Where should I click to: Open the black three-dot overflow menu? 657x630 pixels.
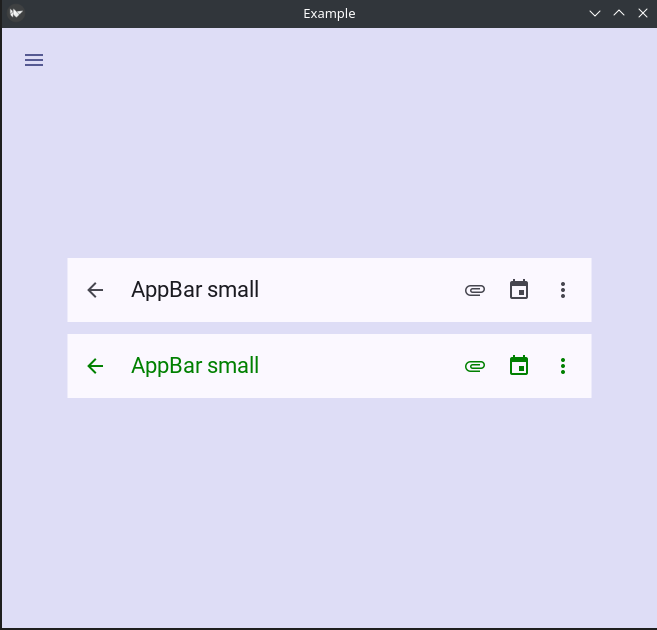tap(563, 290)
